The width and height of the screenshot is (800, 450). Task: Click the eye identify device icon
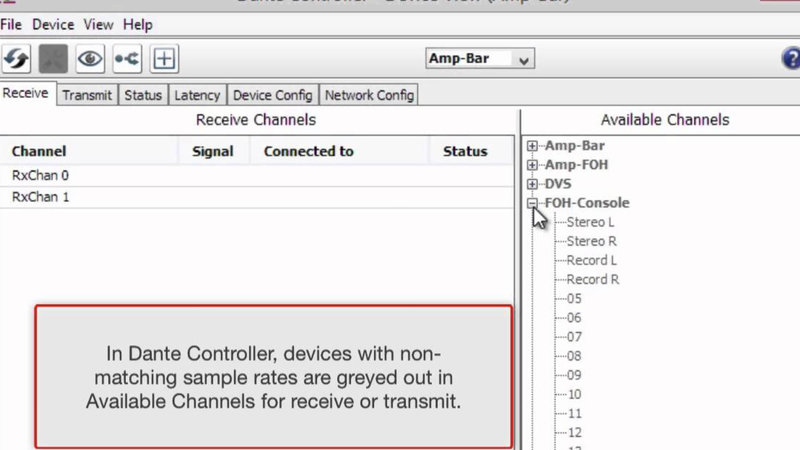pyautogui.click(x=90, y=59)
